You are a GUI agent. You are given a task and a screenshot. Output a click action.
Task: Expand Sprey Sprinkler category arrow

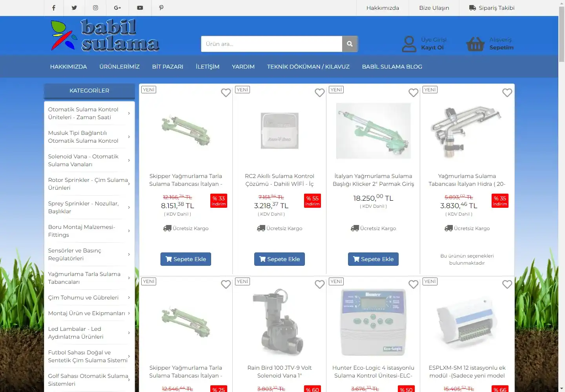[x=129, y=207]
